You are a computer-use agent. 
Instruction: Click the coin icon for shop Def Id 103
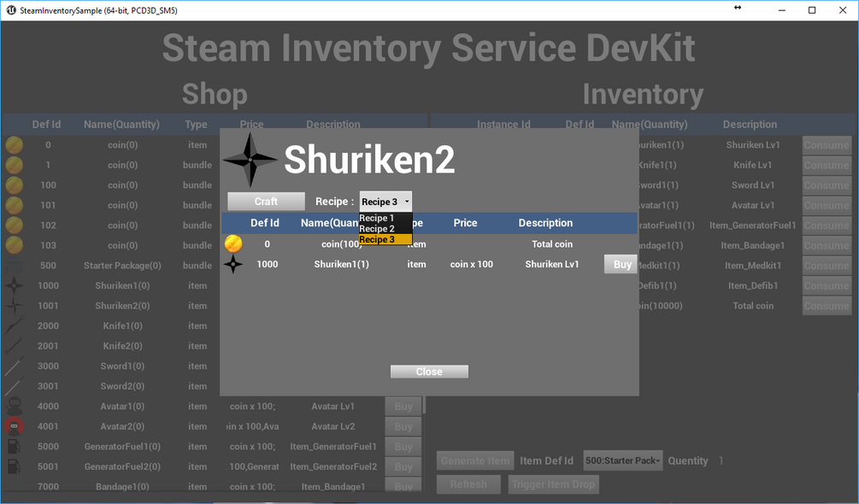pyautogui.click(x=15, y=246)
